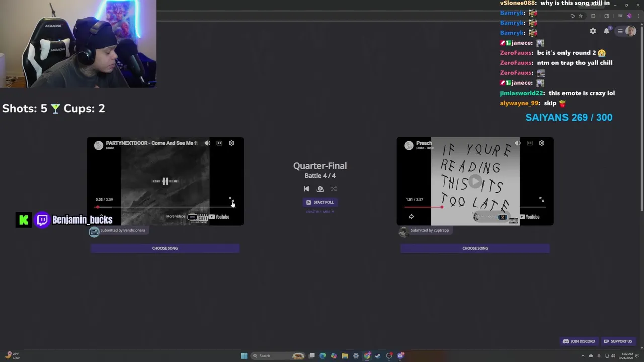644x362 pixels.
Task: Open settings gear on Preach video
Action: (x=542, y=143)
